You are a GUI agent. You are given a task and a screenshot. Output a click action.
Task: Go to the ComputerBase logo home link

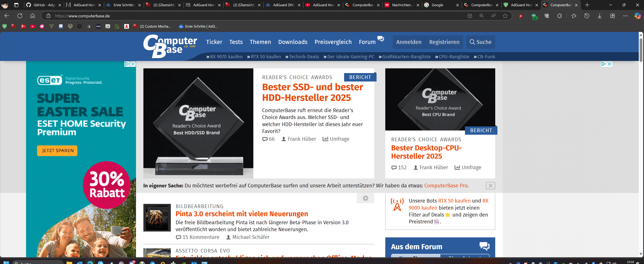click(170, 46)
